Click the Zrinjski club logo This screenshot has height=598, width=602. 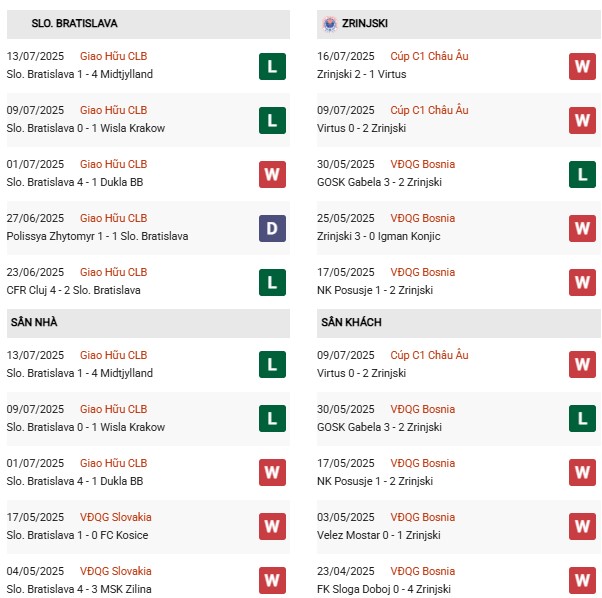point(329,24)
